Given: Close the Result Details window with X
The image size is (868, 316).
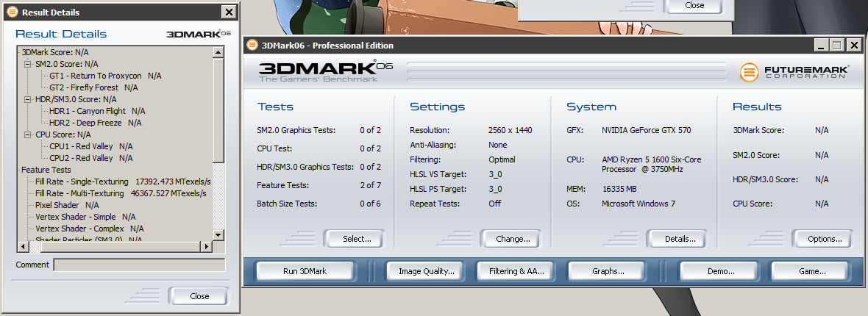Looking at the screenshot, I should 229,12.
